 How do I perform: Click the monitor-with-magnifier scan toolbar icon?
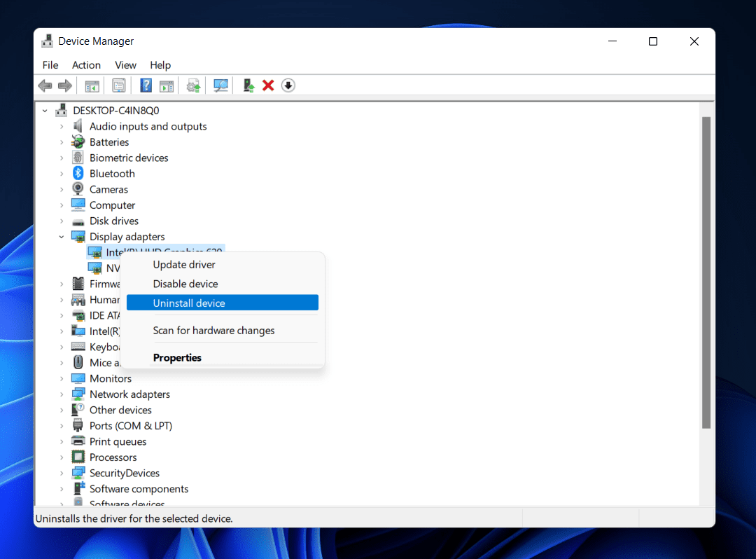tap(221, 85)
